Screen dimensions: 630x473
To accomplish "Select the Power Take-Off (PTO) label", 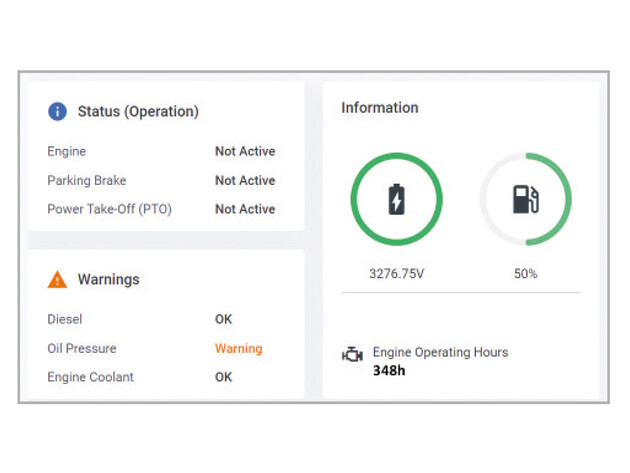I will click(x=111, y=209).
